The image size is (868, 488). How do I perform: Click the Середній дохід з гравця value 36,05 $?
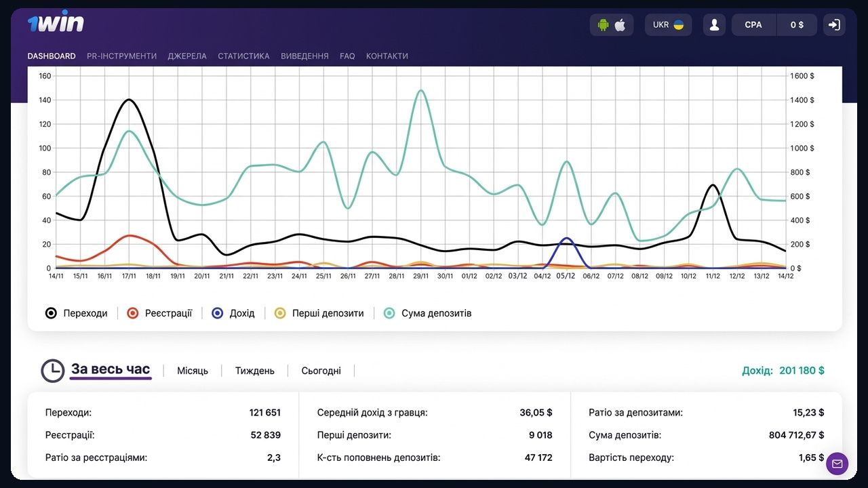[x=536, y=412]
